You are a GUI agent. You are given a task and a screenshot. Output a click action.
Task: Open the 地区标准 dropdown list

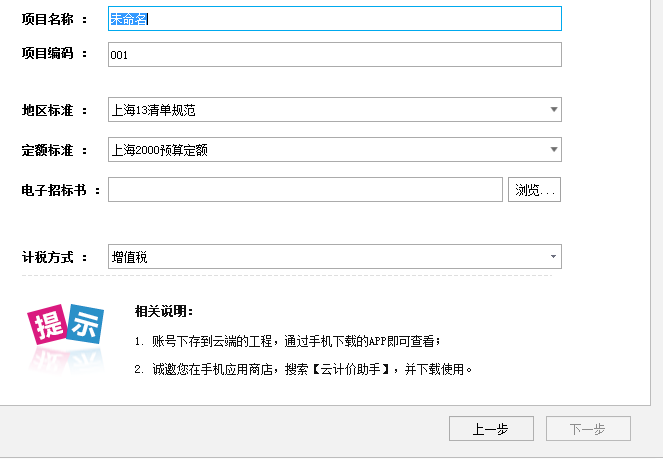[553, 110]
